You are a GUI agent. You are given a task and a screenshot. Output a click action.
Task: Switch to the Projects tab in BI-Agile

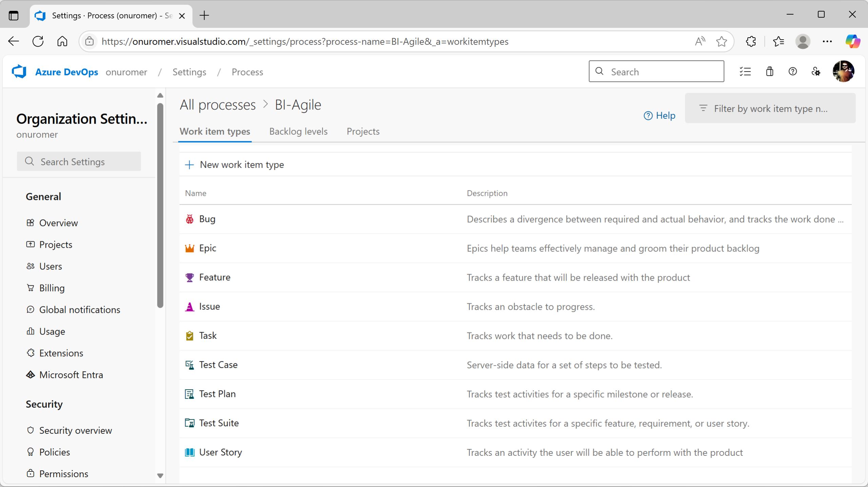tap(363, 132)
